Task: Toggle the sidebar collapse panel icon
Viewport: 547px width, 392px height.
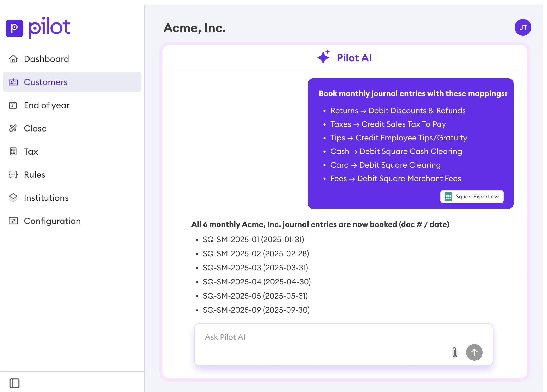Action: (x=14, y=383)
